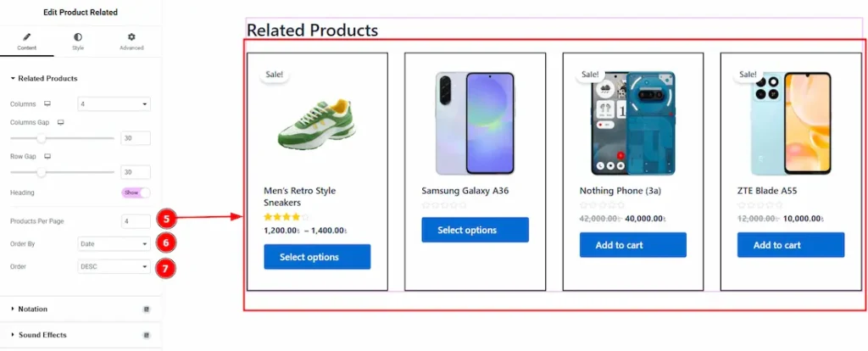Click Select options for Samsung Galaxy A36

pos(475,230)
